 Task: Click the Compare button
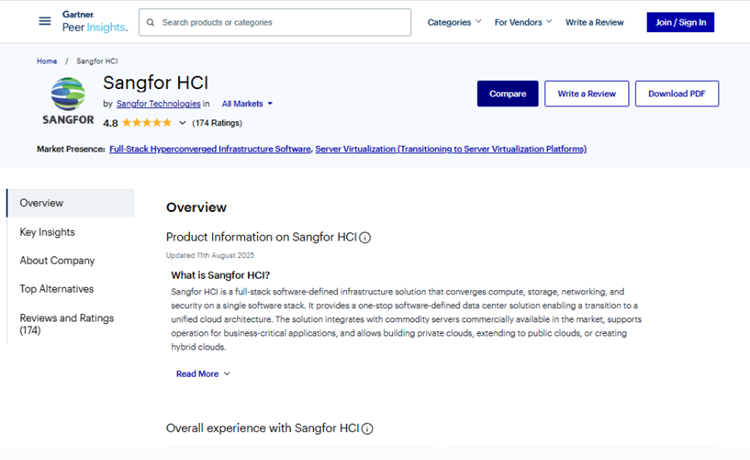coord(507,94)
